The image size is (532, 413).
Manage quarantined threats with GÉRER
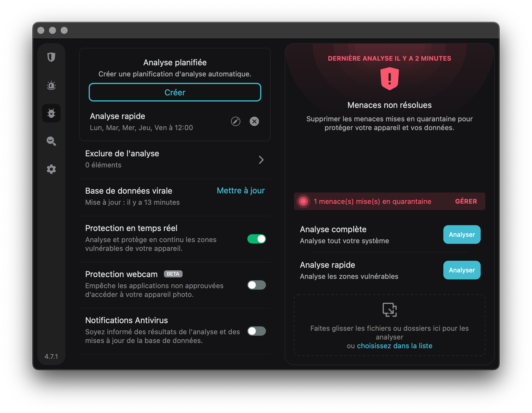coord(466,201)
